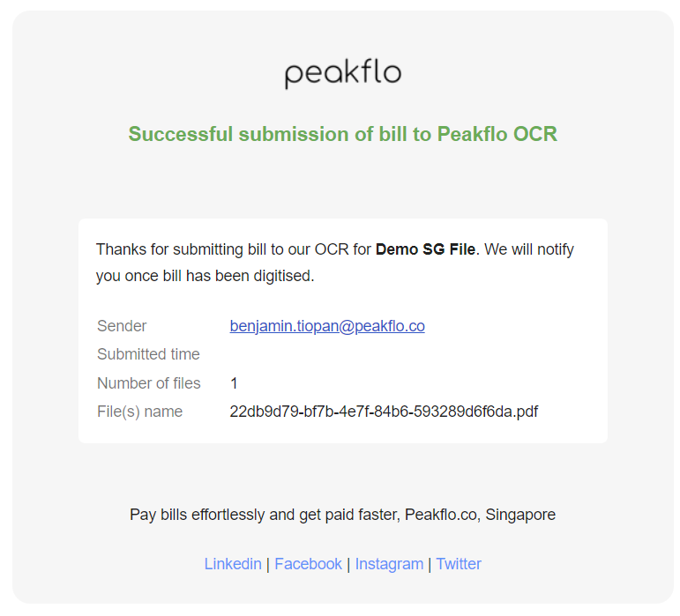This screenshot has width=680, height=616.
Task: Click the 'Submitted time' field label
Action: pyautogui.click(x=148, y=354)
